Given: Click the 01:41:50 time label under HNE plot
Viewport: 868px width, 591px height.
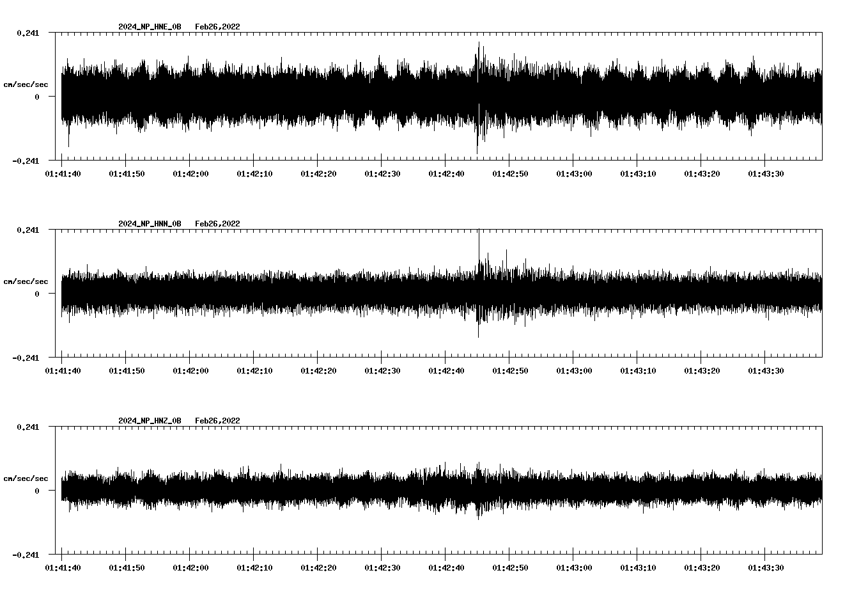Looking at the screenshot, I should (127, 174).
